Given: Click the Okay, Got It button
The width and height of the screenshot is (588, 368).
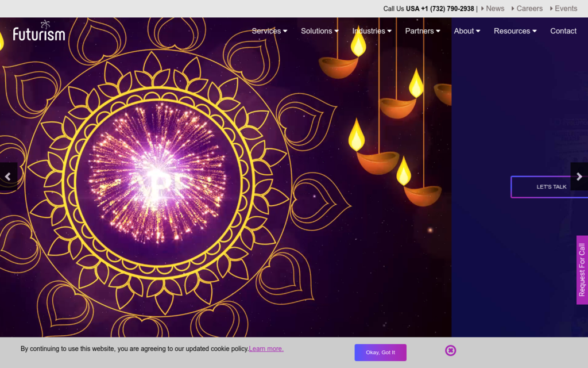Looking at the screenshot, I should pyautogui.click(x=380, y=352).
